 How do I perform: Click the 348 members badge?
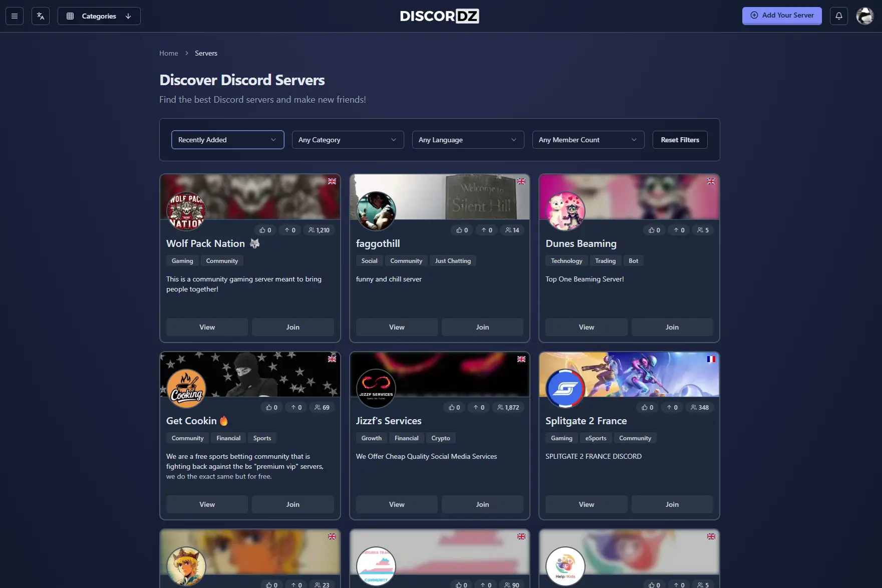pos(700,407)
